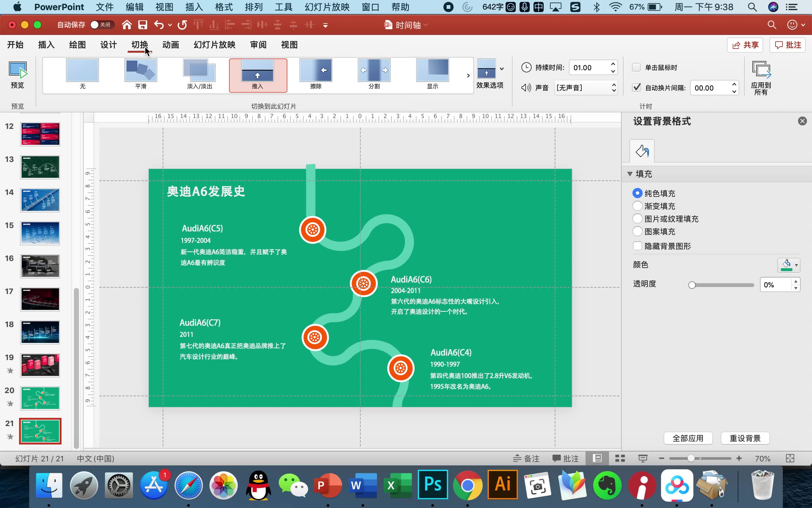Image resolution: width=812 pixels, height=508 pixels.
Task: Expand the transition gallery arrow
Action: pyautogui.click(x=468, y=75)
